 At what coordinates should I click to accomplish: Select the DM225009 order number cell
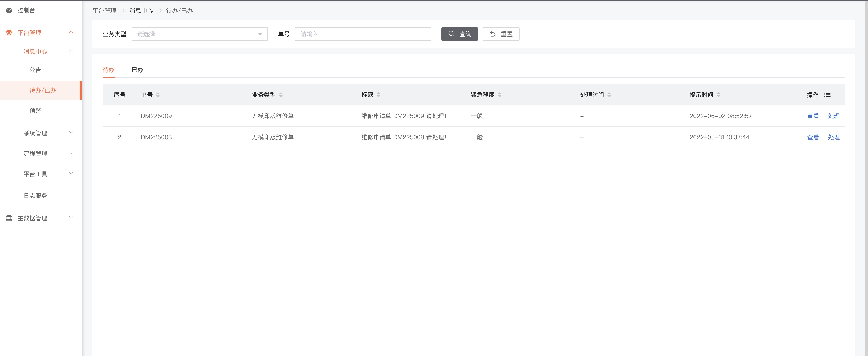[x=156, y=116]
